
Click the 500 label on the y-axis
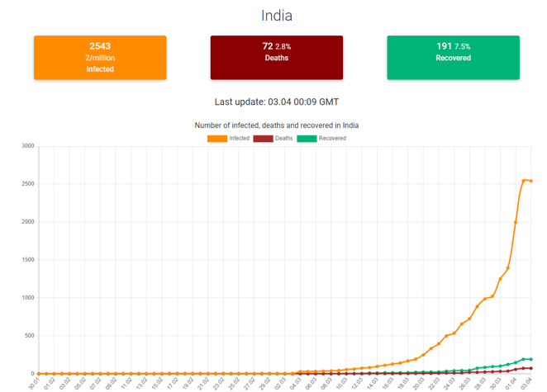(29, 336)
